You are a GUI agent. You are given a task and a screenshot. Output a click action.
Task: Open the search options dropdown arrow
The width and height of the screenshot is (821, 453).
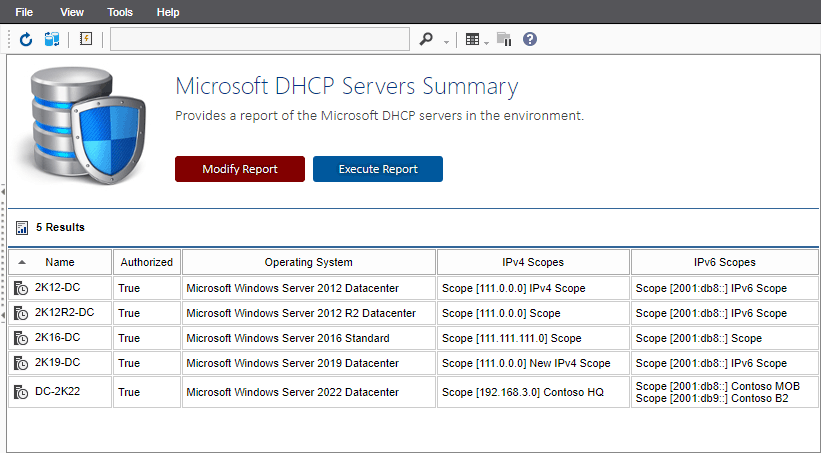click(446, 42)
